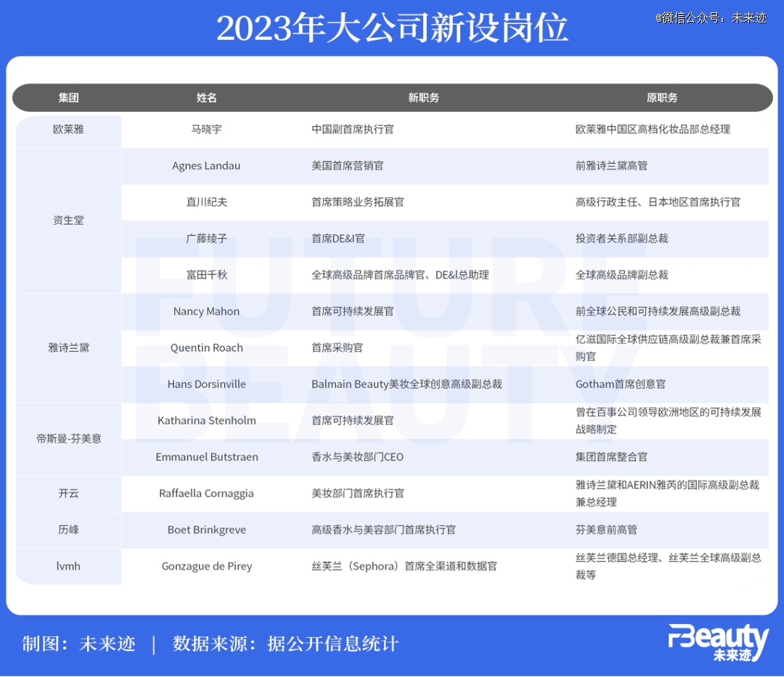Click "Balmain Beauty美妆全球创意高级副总裁"
Viewport: 784px width, 677px height.
tap(407, 385)
